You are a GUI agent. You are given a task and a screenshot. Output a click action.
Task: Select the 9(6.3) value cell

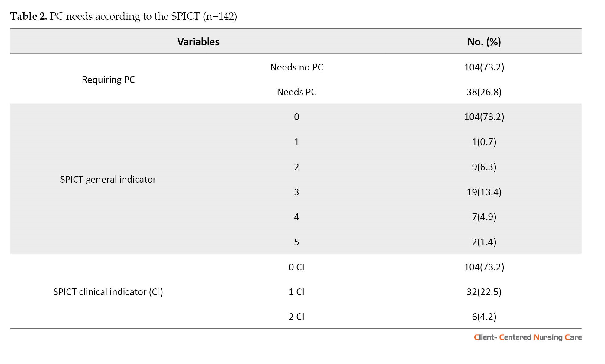click(x=484, y=167)
